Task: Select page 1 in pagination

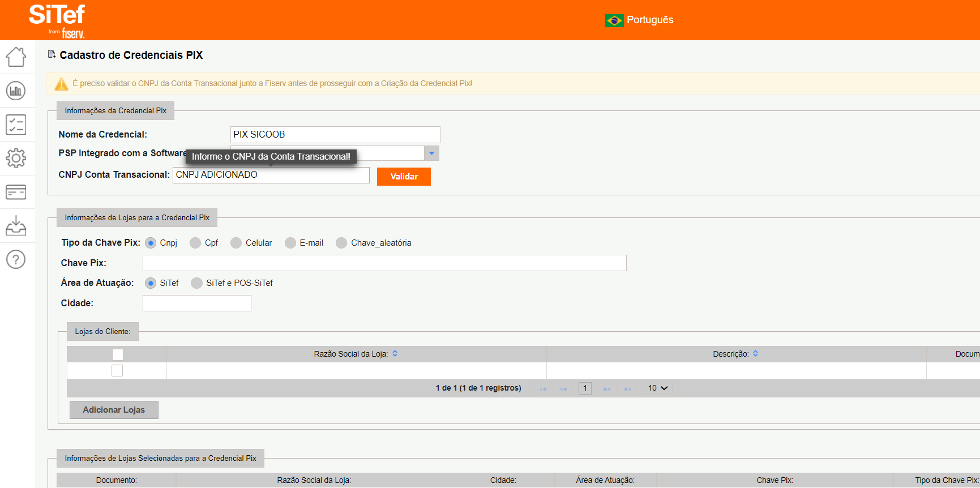Action: [x=585, y=388]
